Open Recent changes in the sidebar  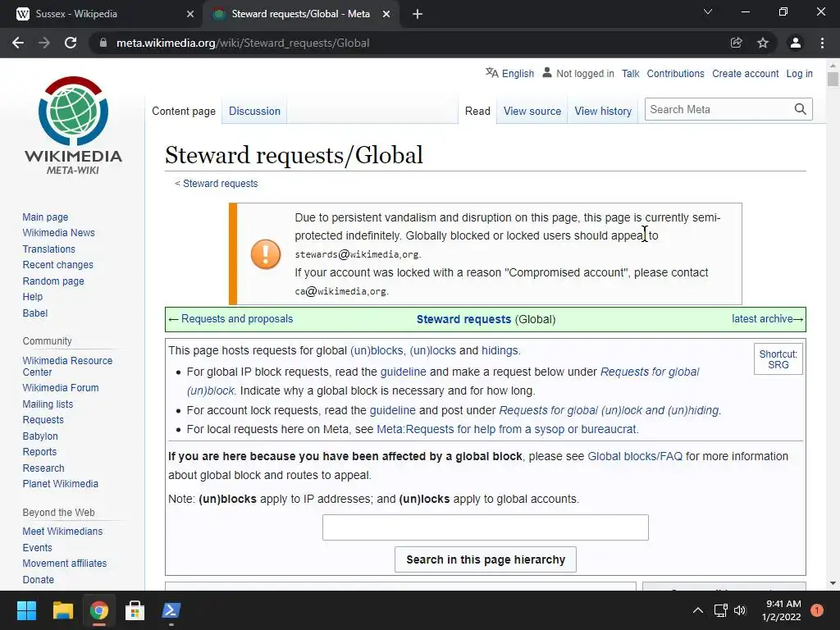[x=58, y=265]
